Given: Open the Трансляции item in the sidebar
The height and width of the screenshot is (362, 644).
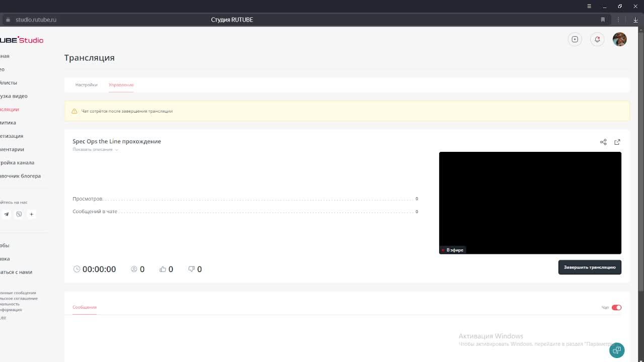Looking at the screenshot, I should point(10,109).
